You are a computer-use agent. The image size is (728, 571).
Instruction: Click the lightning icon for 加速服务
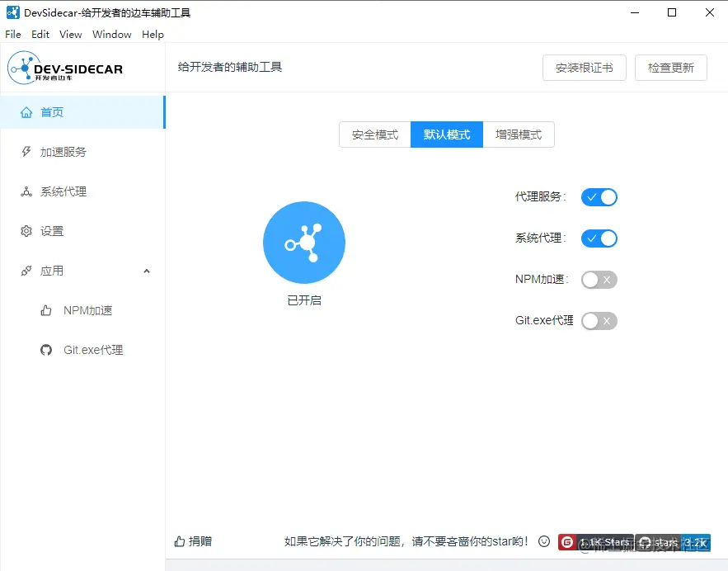[26, 152]
